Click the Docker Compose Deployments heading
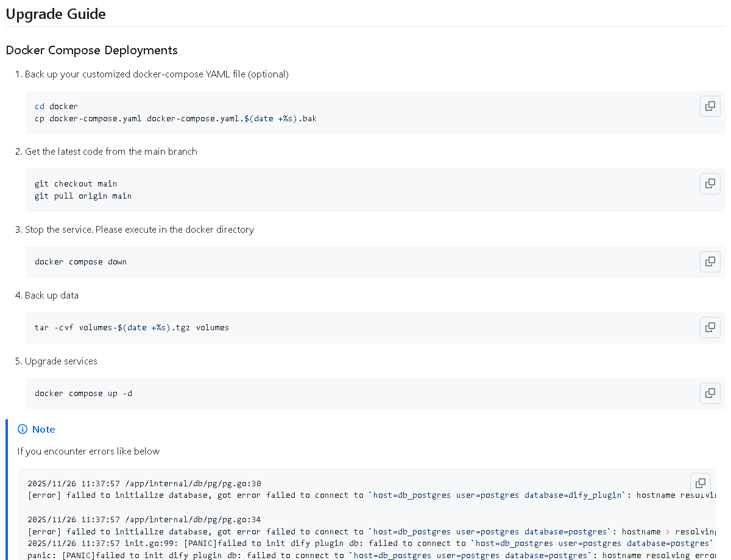Viewport: 731px width, 560px height. click(x=92, y=50)
